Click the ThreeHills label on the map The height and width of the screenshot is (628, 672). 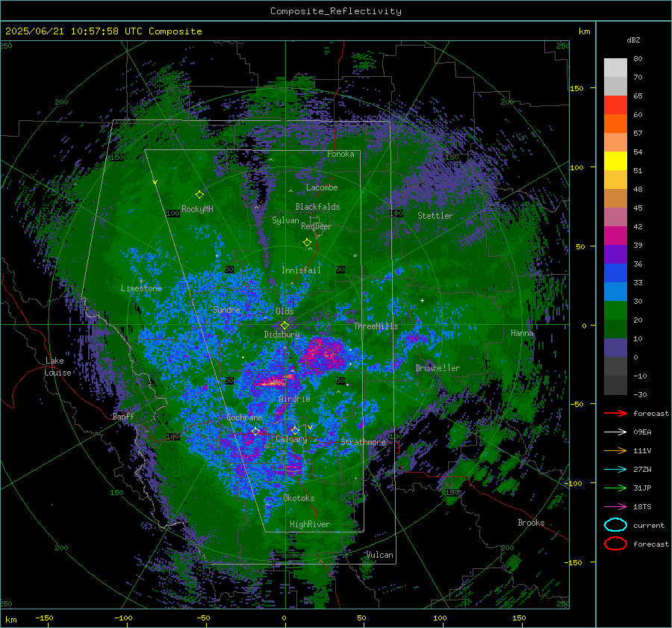(x=376, y=326)
